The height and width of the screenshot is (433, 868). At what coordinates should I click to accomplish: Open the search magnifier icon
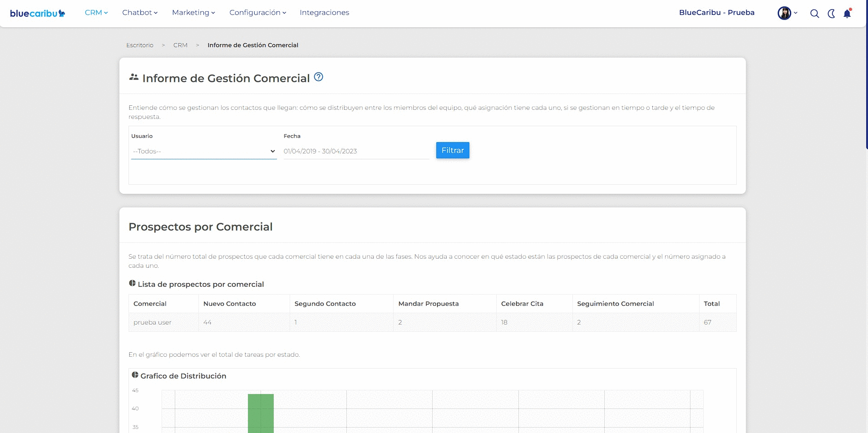point(814,14)
